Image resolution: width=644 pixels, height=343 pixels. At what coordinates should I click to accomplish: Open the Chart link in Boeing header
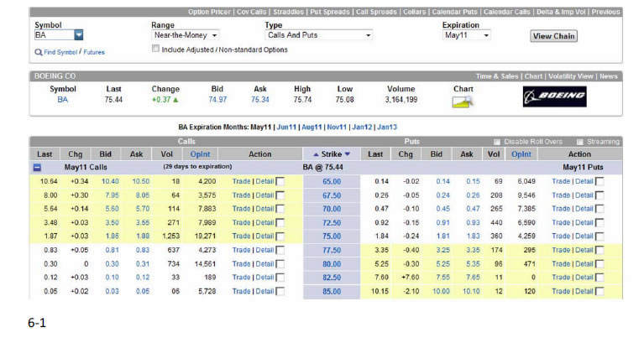click(x=533, y=76)
